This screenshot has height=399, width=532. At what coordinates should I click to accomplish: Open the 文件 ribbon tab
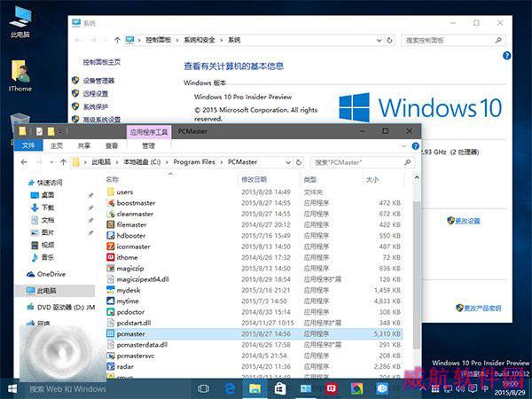28,145
